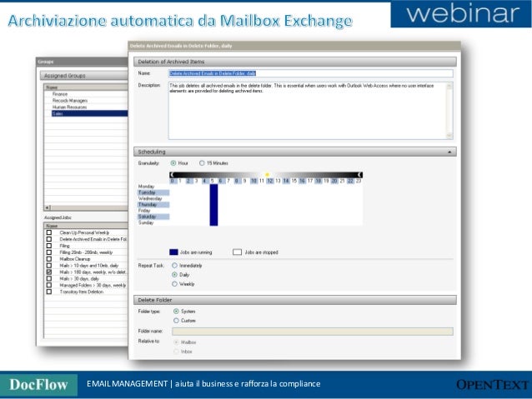Image resolution: width=532 pixels, height=399 pixels.
Task: Check the Delete Archived Emails in Delete Folder job
Action: [49, 239]
